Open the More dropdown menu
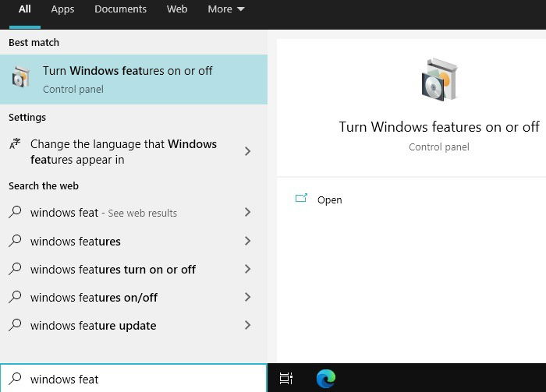 226,9
